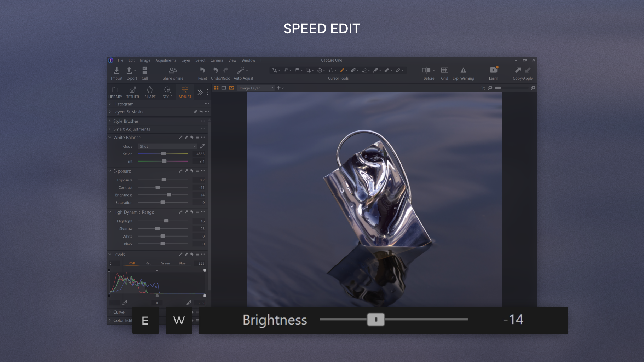
Task: Switch to the LIBRARY tab
Action: click(115, 92)
